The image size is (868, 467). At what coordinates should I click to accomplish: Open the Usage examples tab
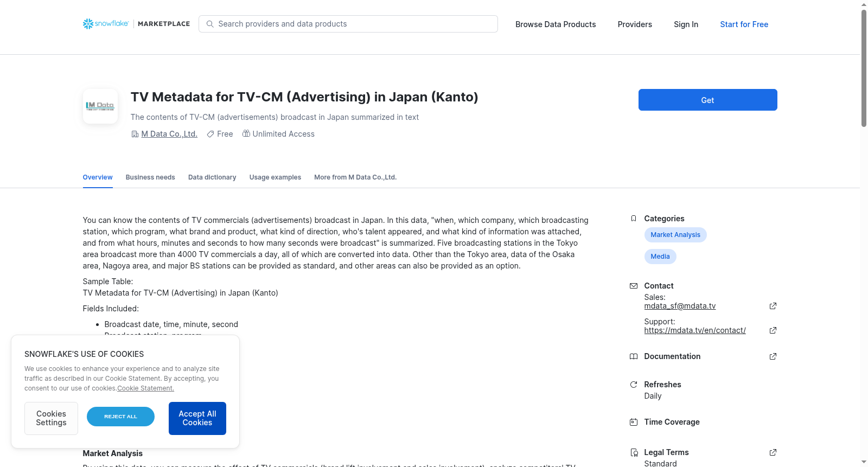click(x=275, y=177)
